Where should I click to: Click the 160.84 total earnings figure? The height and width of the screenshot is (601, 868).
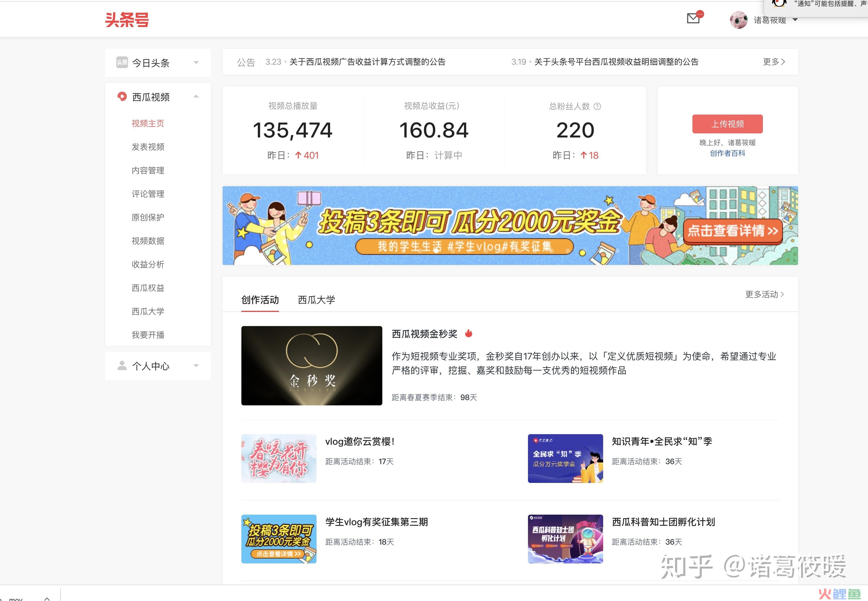434,130
